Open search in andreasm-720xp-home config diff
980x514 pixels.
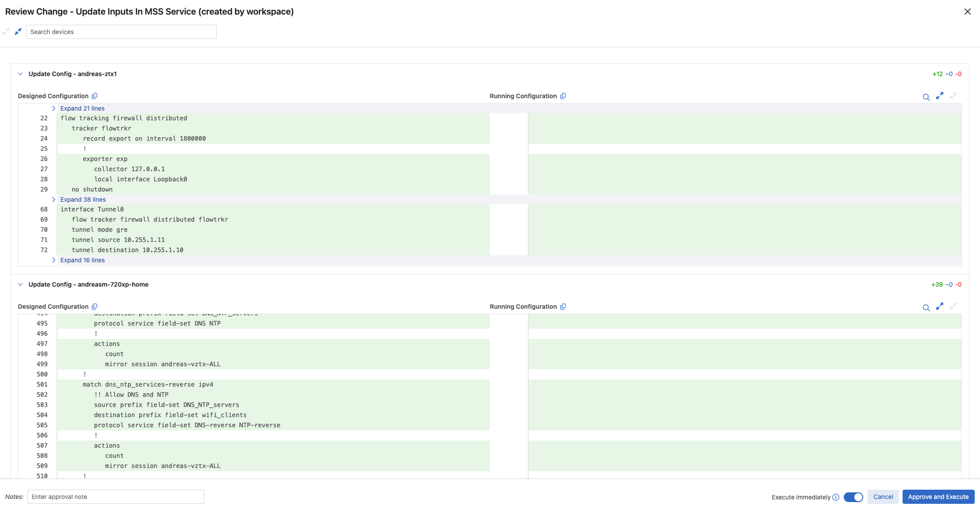click(926, 307)
